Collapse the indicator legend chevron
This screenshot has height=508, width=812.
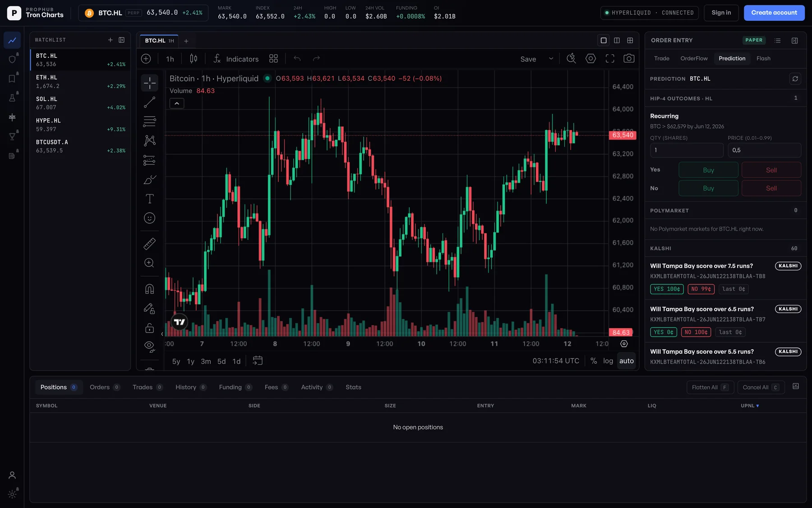pyautogui.click(x=177, y=103)
